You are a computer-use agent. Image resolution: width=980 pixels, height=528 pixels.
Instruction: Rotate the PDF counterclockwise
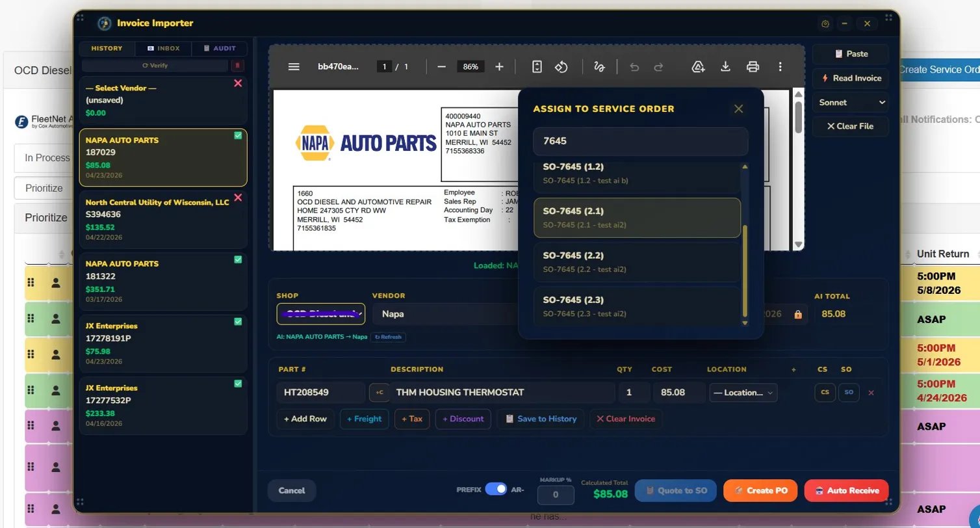pyautogui.click(x=561, y=67)
